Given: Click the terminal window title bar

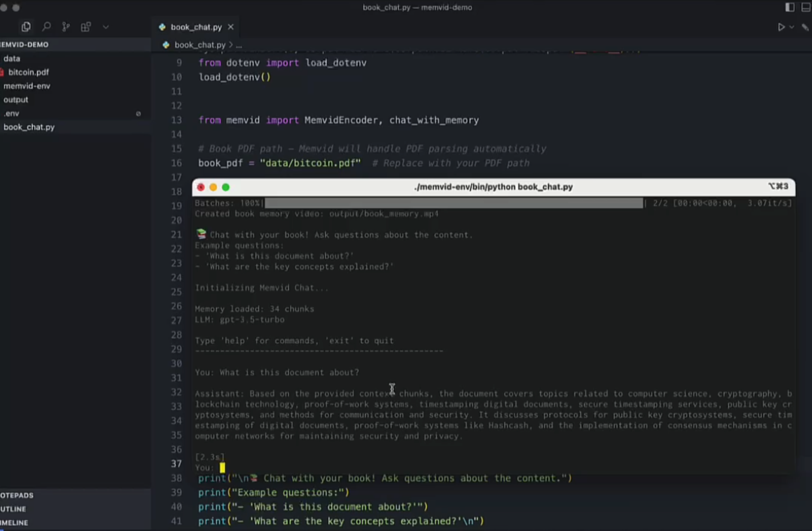Looking at the screenshot, I should coord(493,187).
